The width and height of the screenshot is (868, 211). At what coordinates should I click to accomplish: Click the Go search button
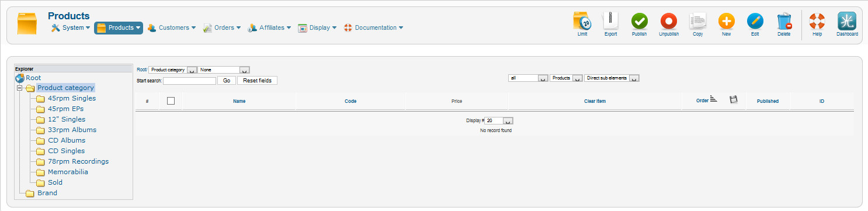(x=227, y=81)
